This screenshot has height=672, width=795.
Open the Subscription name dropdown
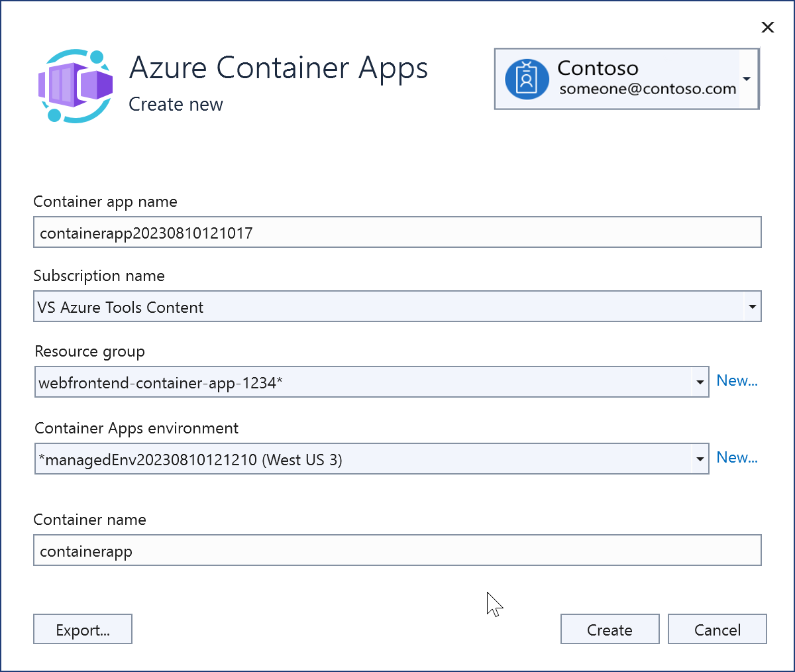pyautogui.click(x=753, y=306)
